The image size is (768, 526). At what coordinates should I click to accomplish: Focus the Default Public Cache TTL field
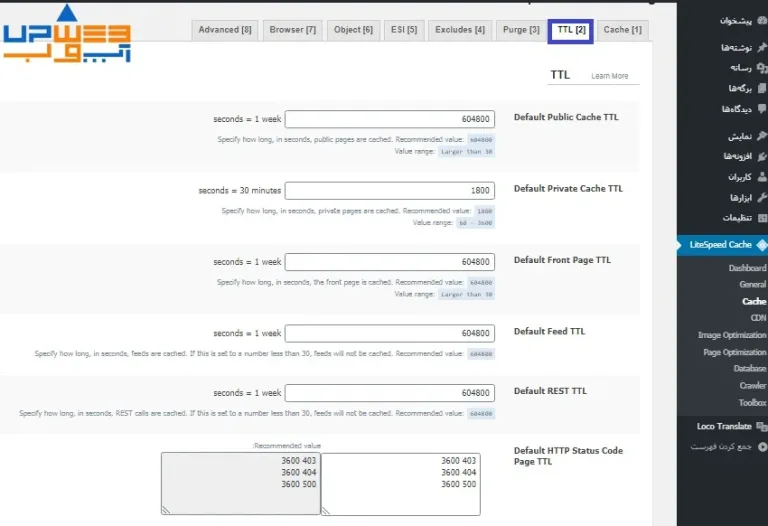tap(390, 119)
